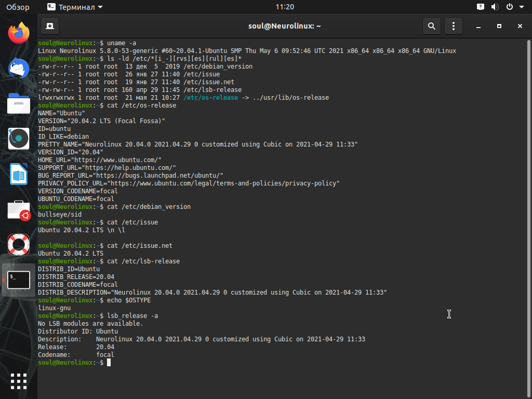
Task: Click the /etc/lsb-release listing row
Action: coord(140,90)
